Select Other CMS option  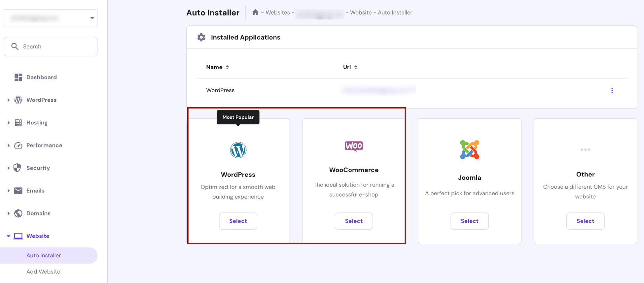click(585, 221)
